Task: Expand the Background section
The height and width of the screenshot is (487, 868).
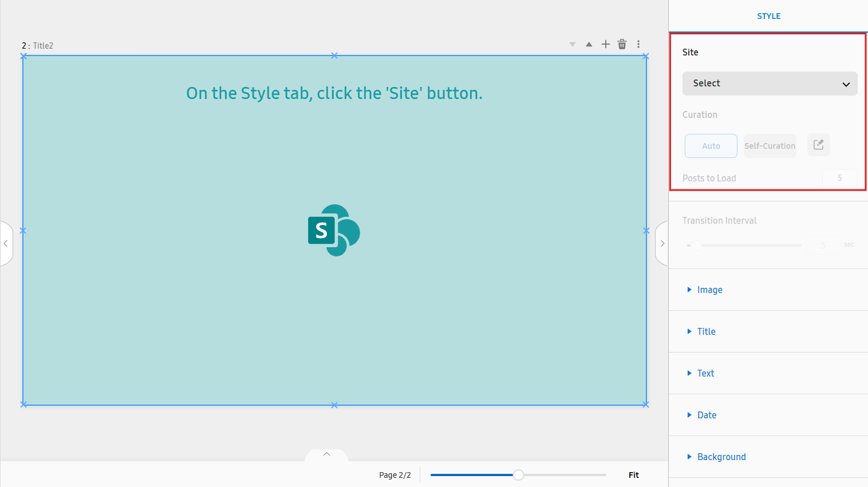Action: [x=721, y=457]
